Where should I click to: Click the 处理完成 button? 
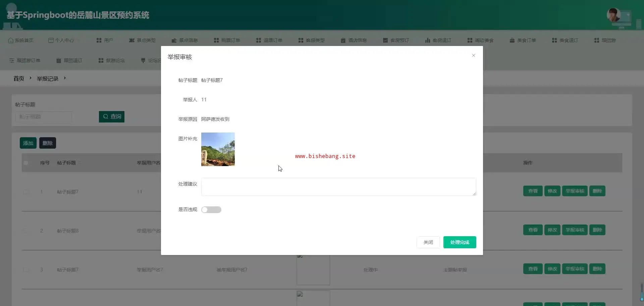coord(460,242)
